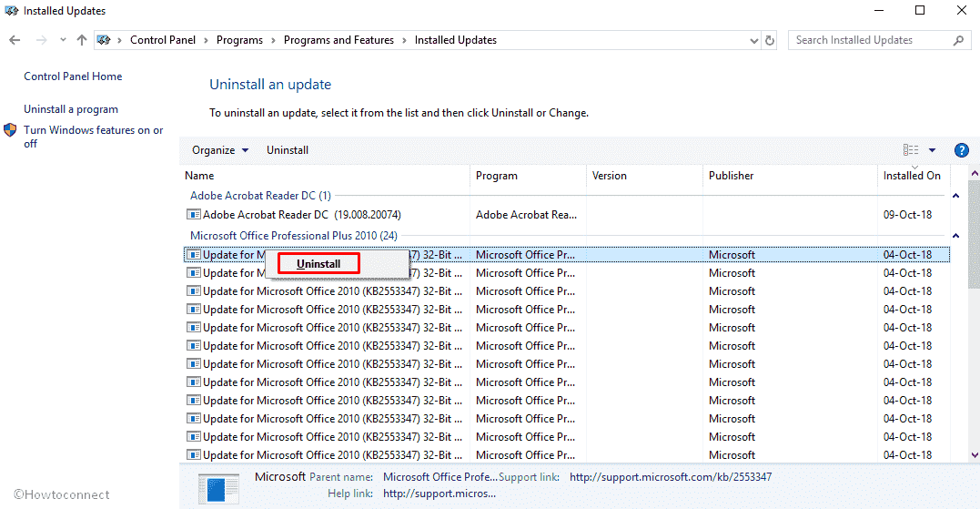Open Turn Windows features on or off
The height and width of the screenshot is (509, 980).
[x=93, y=137]
